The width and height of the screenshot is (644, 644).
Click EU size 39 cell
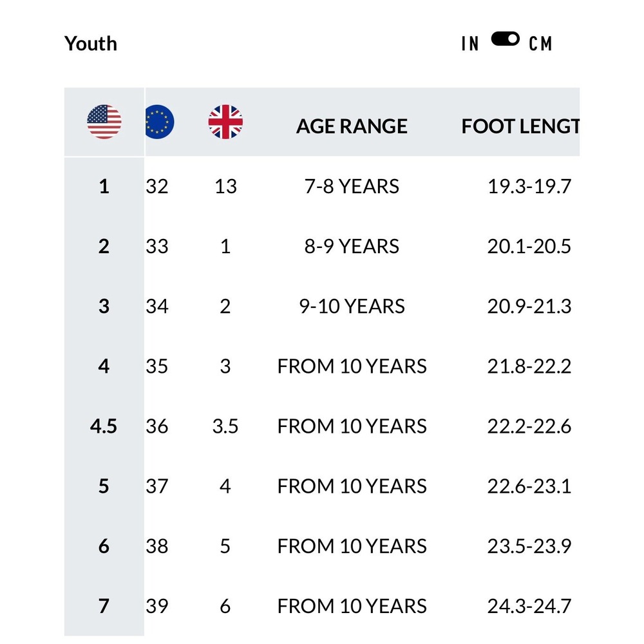click(x=157, y=606)
